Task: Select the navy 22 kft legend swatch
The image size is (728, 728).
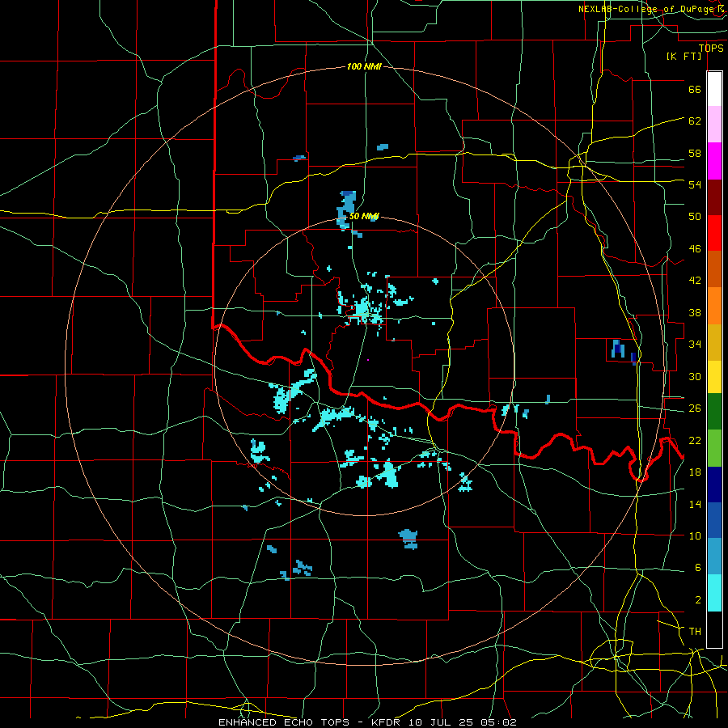Action: pos(714,485)
